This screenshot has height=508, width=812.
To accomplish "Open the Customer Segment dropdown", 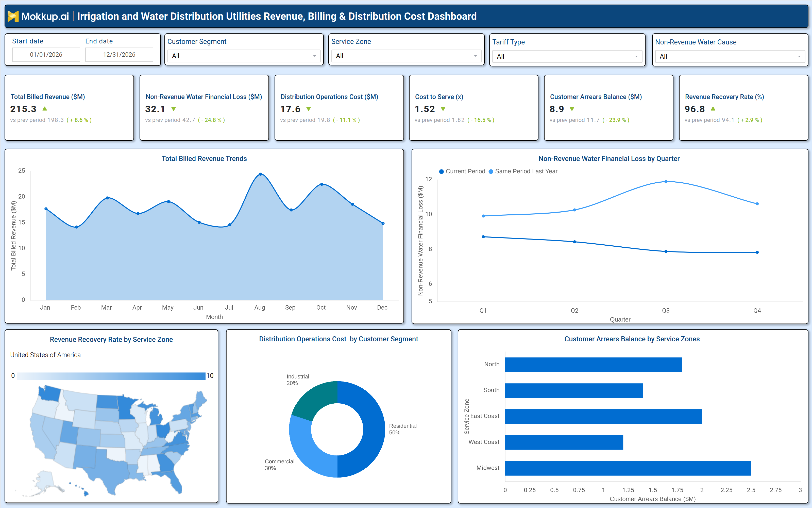I will click(x=244, y=56).
